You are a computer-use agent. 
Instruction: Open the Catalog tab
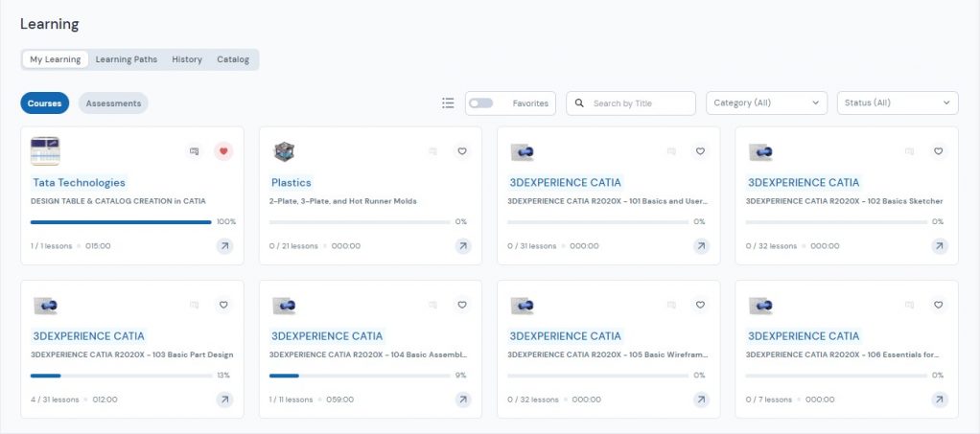click(x=233, y=59)
